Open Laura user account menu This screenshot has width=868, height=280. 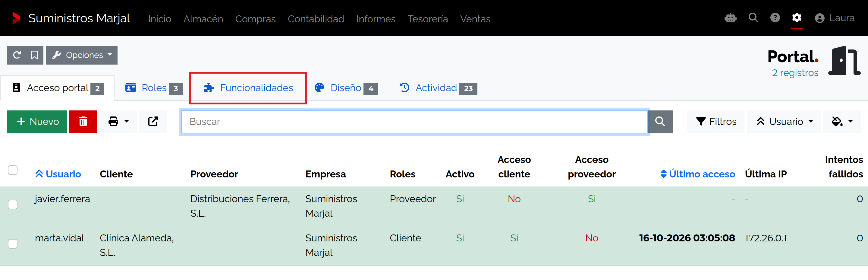click(x=834, y=18)
